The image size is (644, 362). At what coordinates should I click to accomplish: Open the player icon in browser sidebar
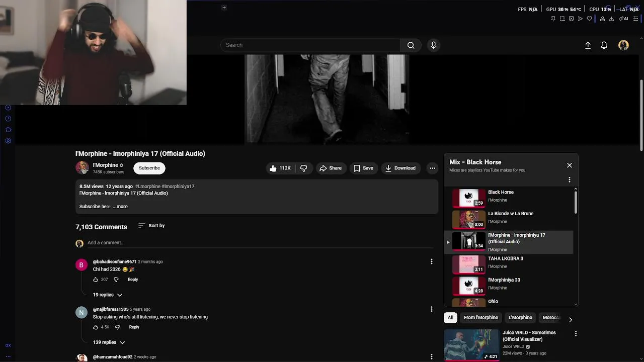tap(8, 108)
